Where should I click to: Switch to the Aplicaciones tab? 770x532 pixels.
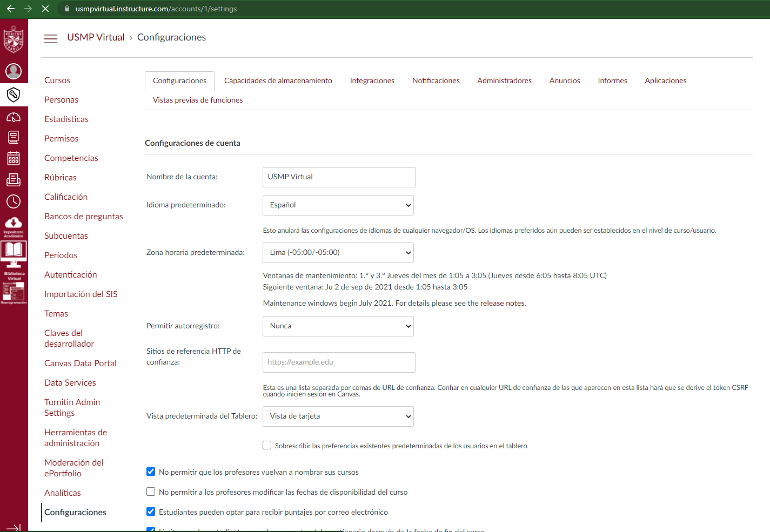point(666,81)
